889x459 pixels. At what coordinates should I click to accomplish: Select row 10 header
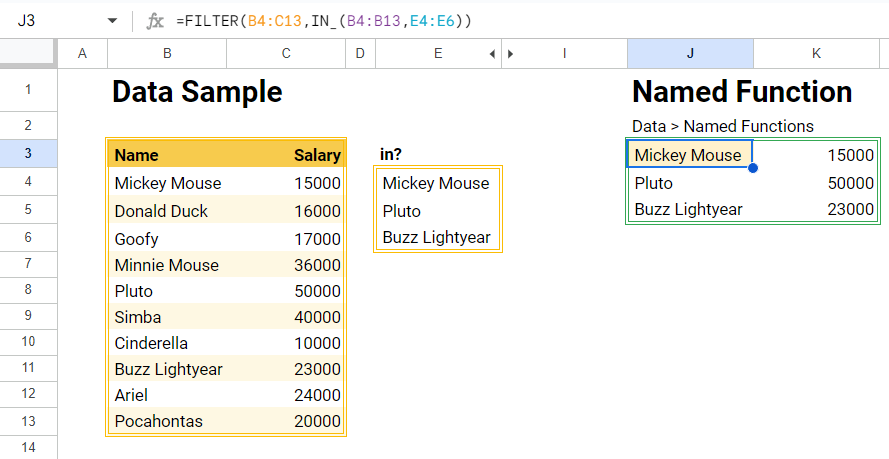28,342
